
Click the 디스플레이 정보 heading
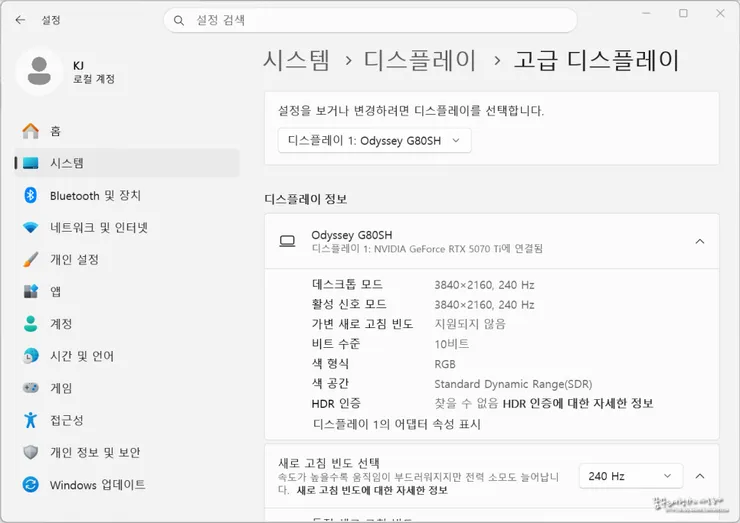(x=305, y=199)
